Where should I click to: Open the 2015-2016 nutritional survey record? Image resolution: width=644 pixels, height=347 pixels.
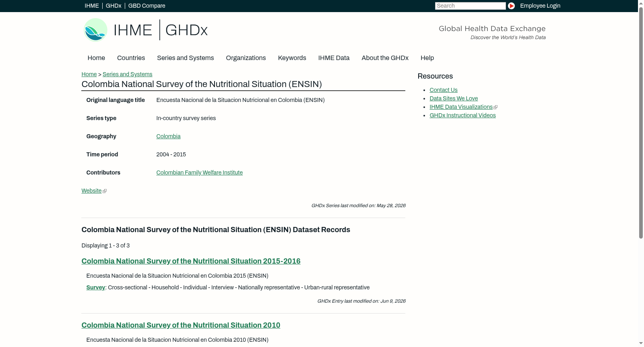[191, 261]
